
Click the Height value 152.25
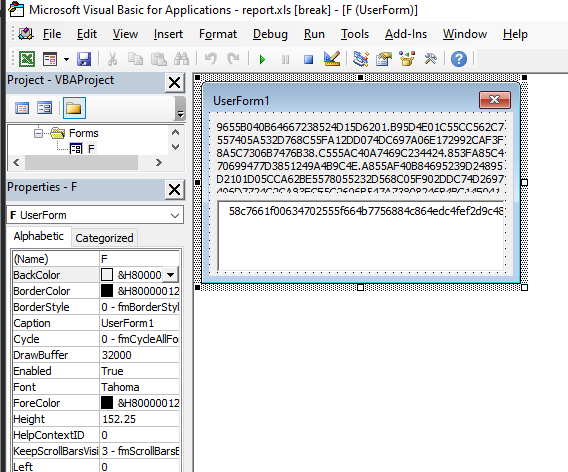(x=139, y=419)
